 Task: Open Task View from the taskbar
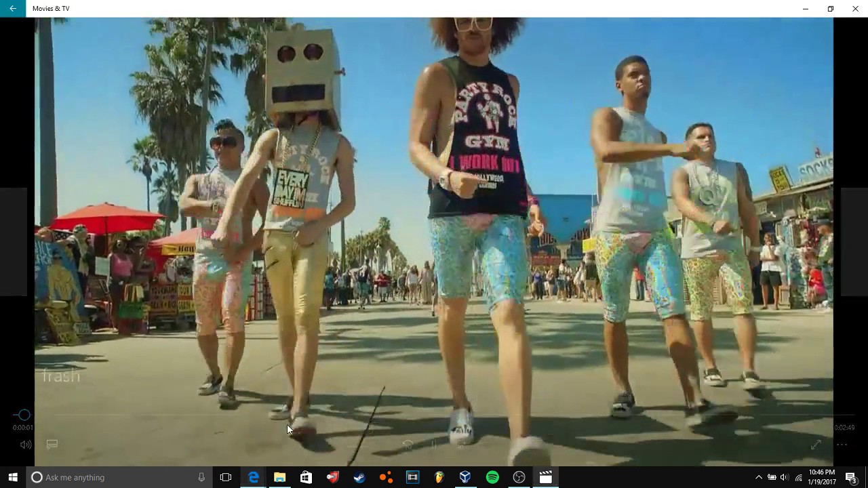(226, 477)
